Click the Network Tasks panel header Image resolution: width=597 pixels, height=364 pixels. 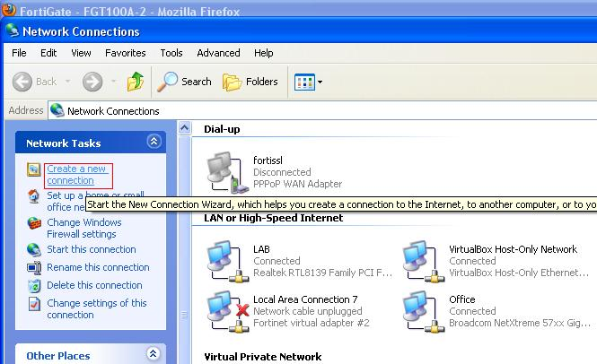pyautogui.click(x=91, y=143)
